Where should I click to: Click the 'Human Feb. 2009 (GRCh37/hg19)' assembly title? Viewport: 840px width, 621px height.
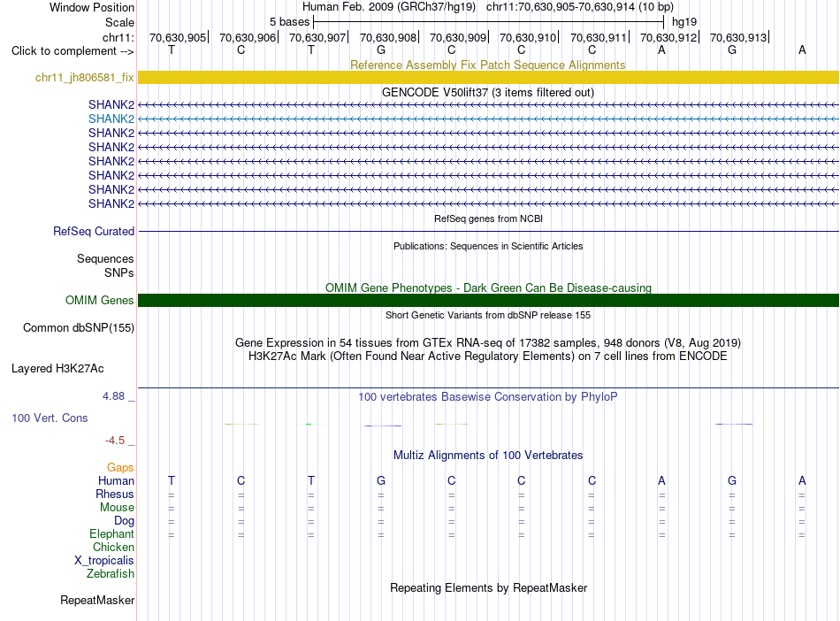pyautogui.click(x=389, y=7)
